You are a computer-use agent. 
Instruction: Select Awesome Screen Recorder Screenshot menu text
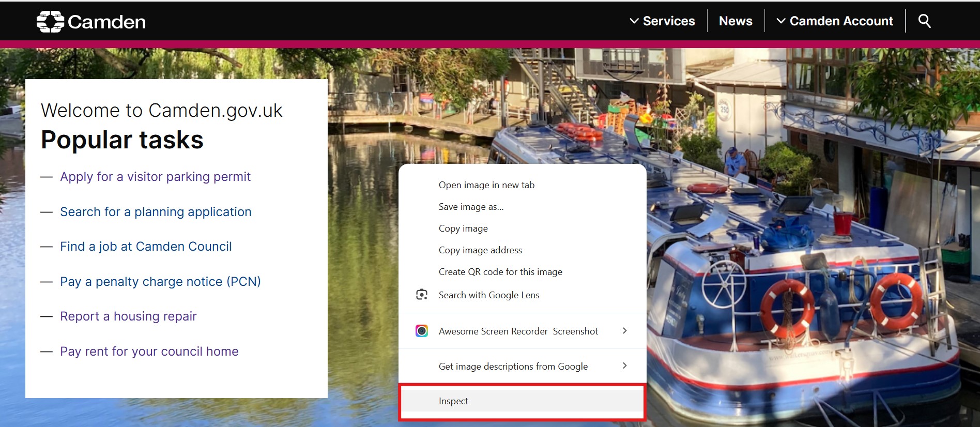click(x=518, y=331)
